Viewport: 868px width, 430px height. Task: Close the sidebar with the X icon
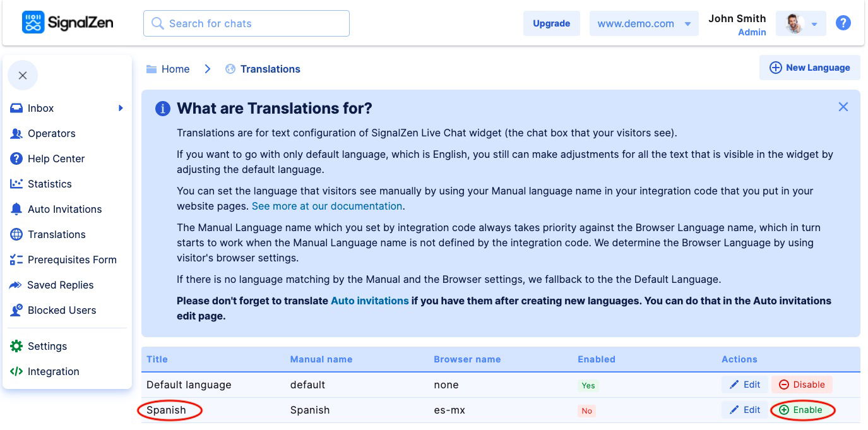(x=23, y=76)
